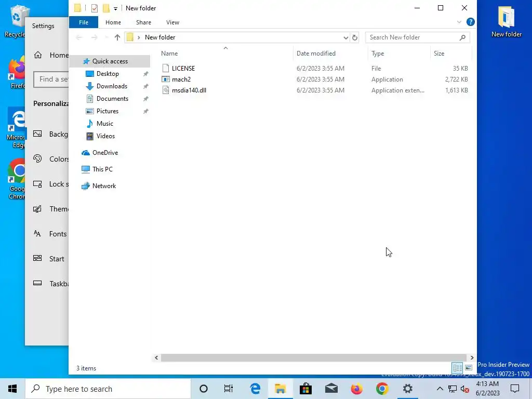Select Quick access in navigation pane

coord(110,61)
